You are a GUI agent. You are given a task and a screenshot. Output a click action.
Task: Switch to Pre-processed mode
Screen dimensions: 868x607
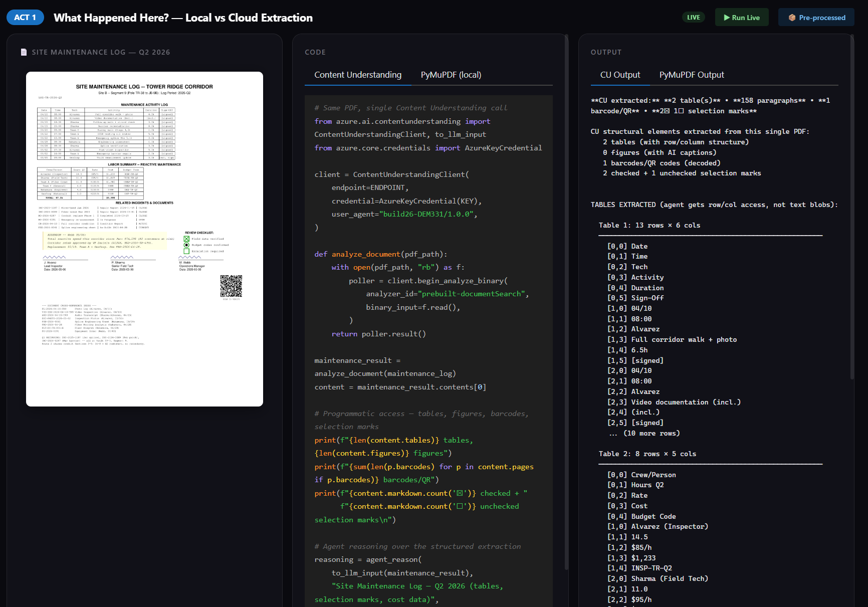coord(816,18)
